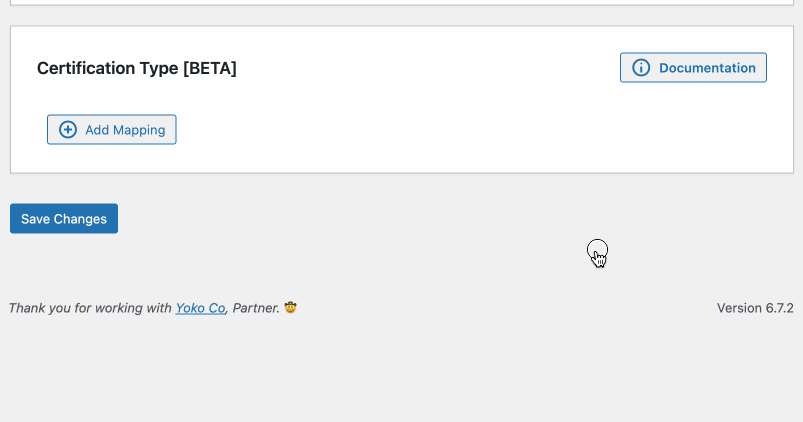Click the word 'Save' on the blue button
This screenshot has height=422, width=803.
point(35,219)
